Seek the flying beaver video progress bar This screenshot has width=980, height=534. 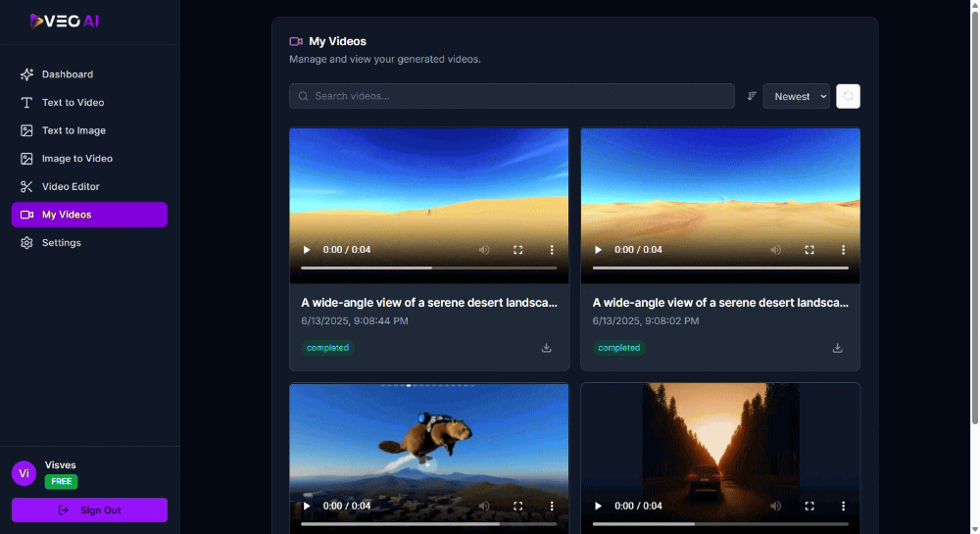(x=429, y=524)
